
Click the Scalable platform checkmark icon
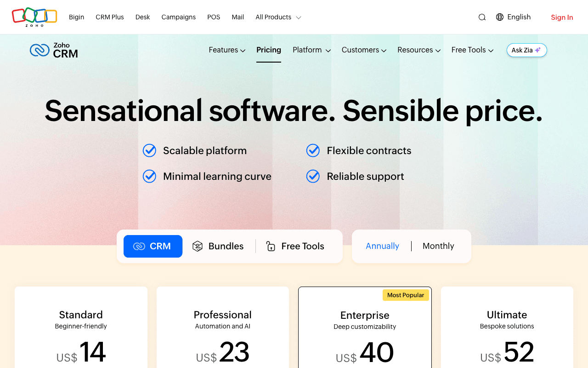pos(149,150)
